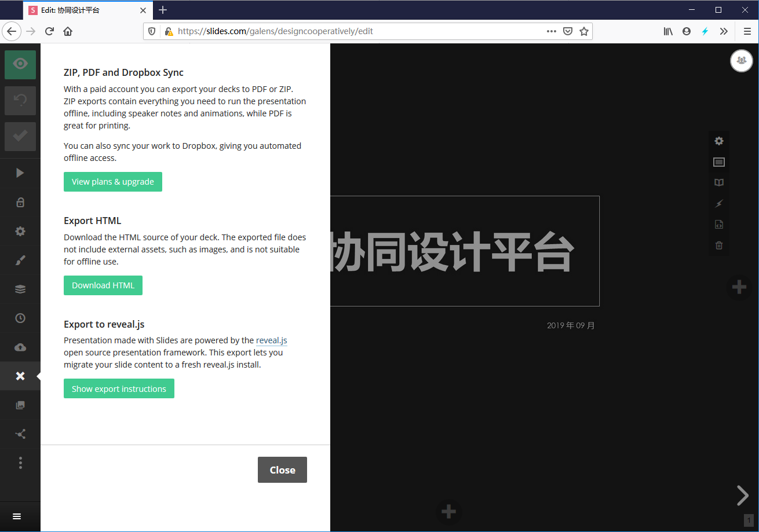Start the presentation using the play icon
Screen dimensions: 759x532
click(x=20, y=172)
